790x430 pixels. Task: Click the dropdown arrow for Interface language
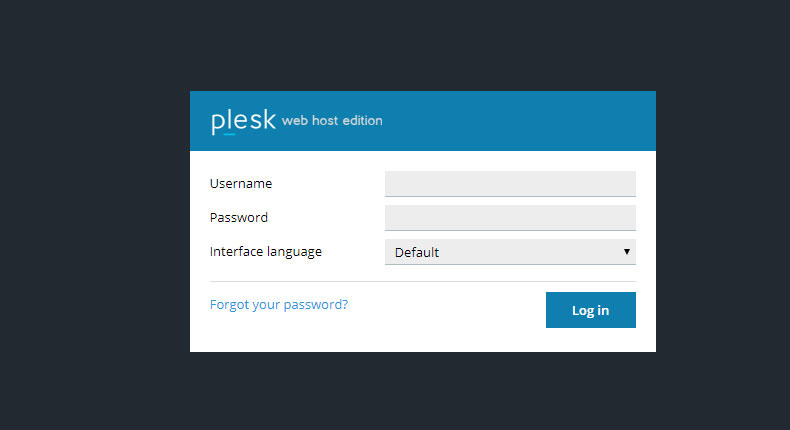tap(627, 252)
